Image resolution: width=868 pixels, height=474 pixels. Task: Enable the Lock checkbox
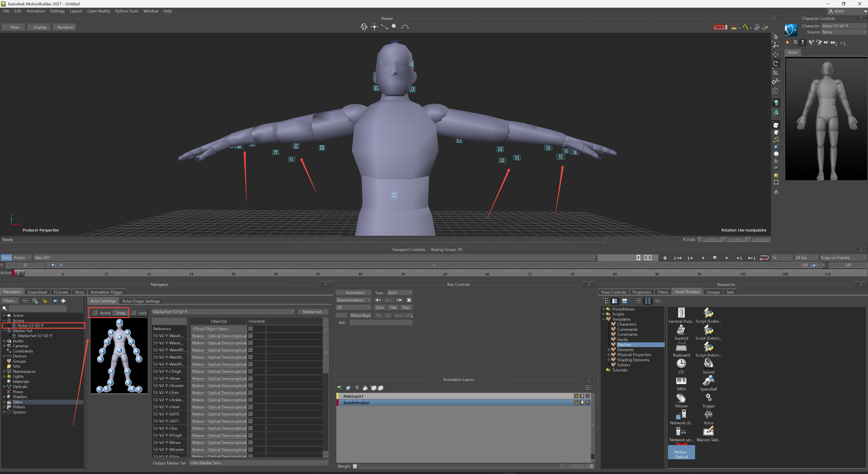[134, 313]
